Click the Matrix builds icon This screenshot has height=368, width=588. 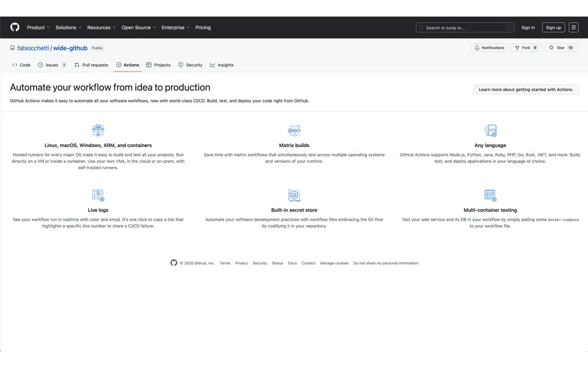click(294, 130)
